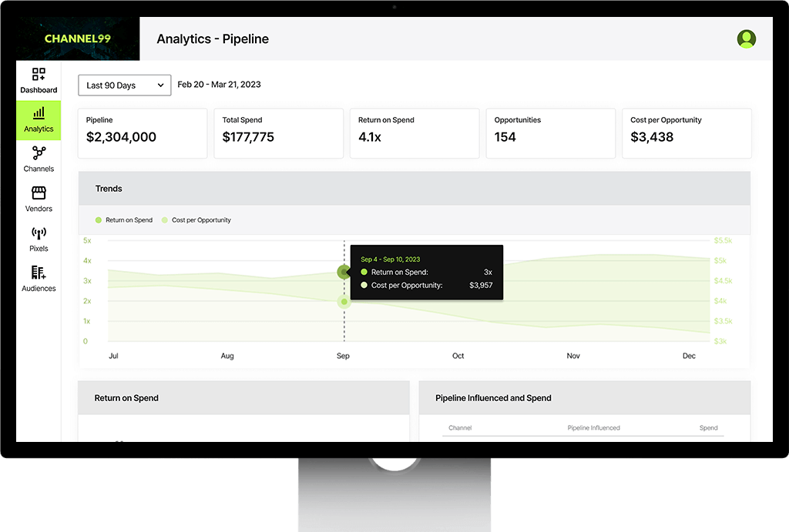789x532 pixels.
Task: Open the Dashboard grid icon
Action: pyautogui.click(x=39, y=75)
